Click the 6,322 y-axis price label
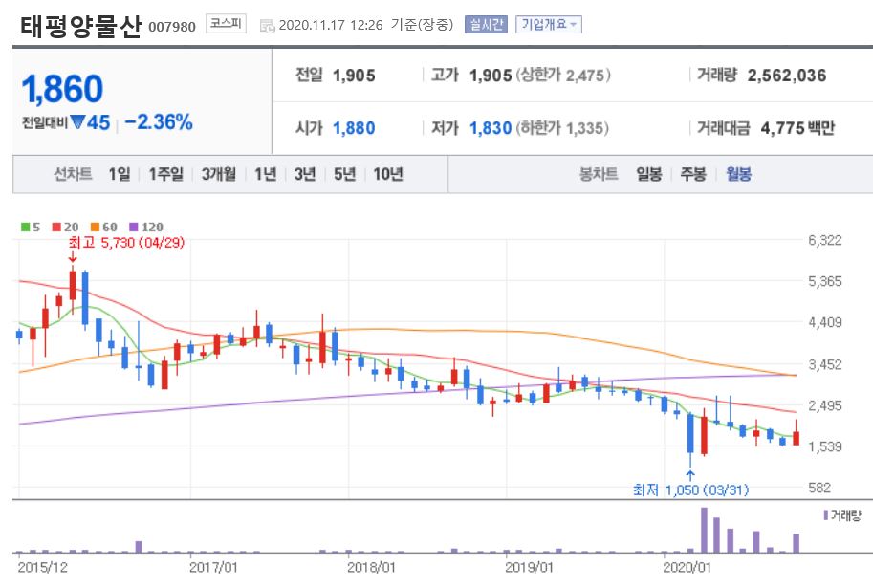This screenshot has width=873, height=588. pos(825,241)
